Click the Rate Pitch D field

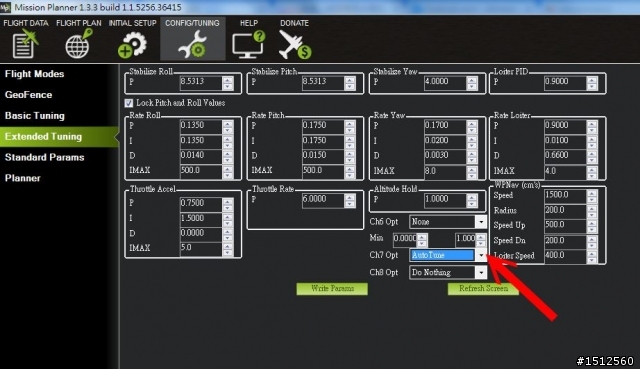tap(323, 156)
